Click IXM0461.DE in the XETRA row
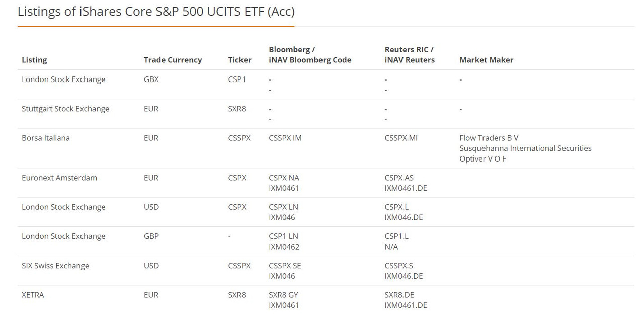This screenshot has height=321, width=644. point(406,305)
